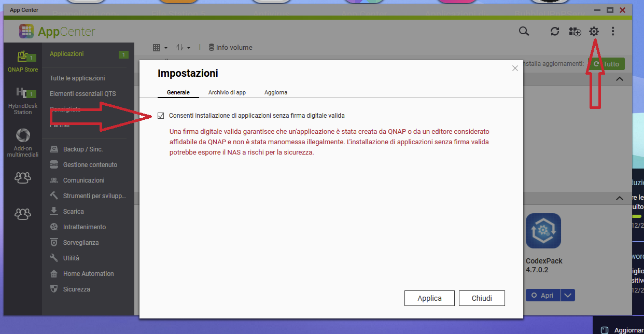The width and height of the screenshot is (644, 334).
Task: Select Tutte le applicazioni
Action: click(x=77, y=78)
